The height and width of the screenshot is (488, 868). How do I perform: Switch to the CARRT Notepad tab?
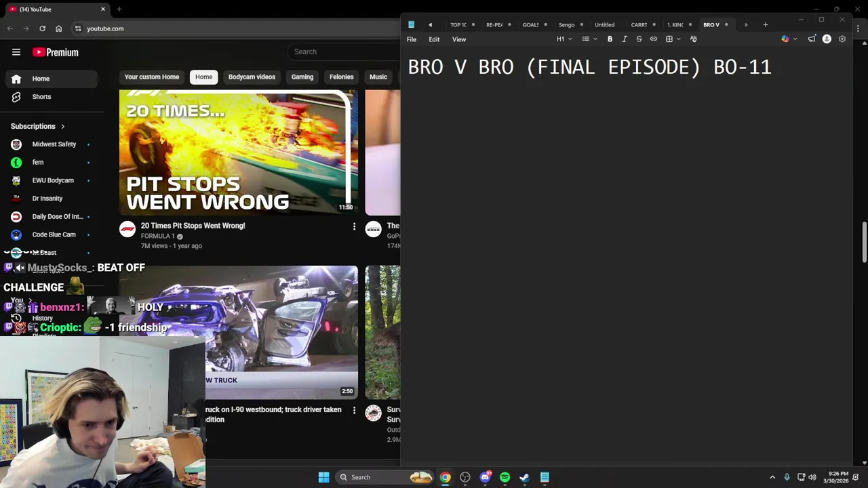pyautogui.click(x=639, y=25)
